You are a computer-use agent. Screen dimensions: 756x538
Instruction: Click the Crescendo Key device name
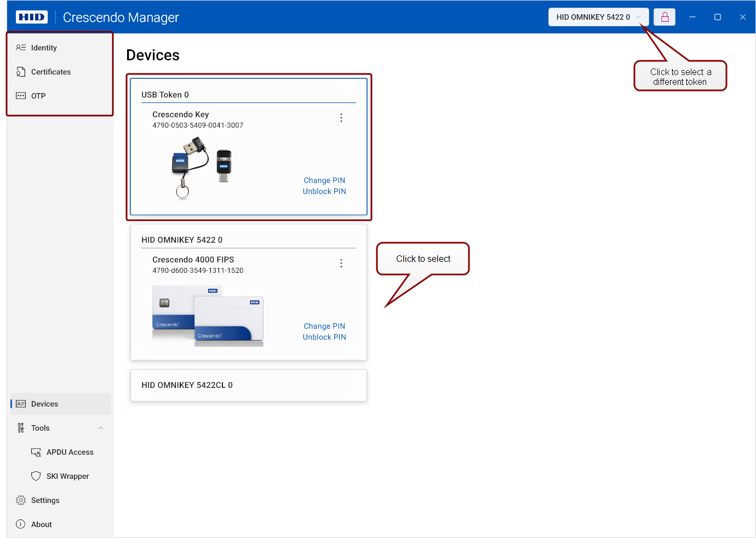point(181,115)
